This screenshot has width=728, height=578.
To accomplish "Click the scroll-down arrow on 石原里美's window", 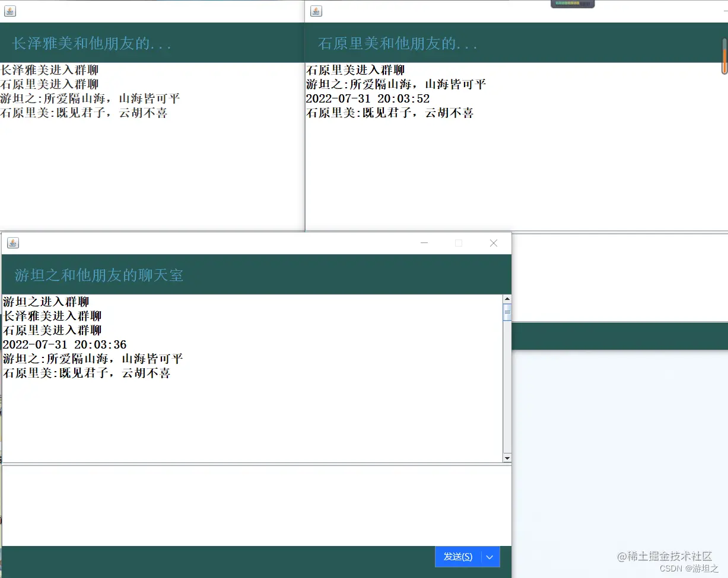I will [724, 227].
